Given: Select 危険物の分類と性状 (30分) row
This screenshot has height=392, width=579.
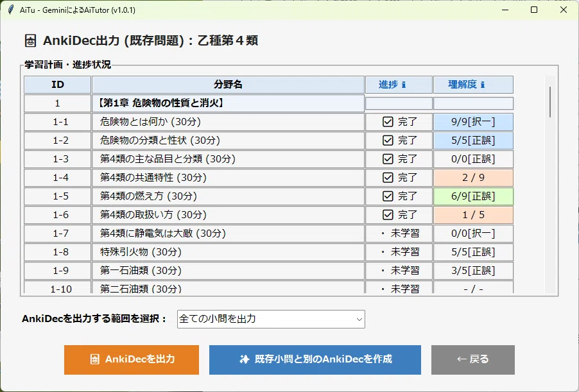Looking at the screenshot, I should [x=229, y=141].
